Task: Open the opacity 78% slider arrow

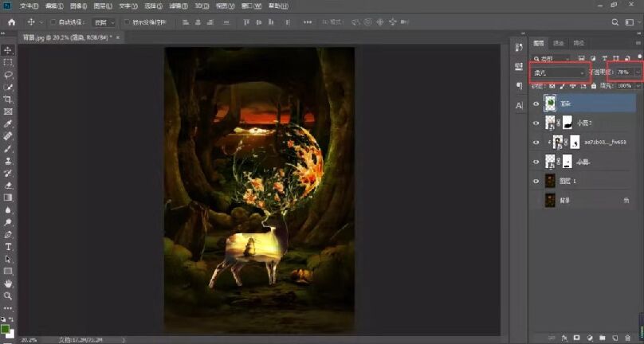Action: (x=638, y=72)
